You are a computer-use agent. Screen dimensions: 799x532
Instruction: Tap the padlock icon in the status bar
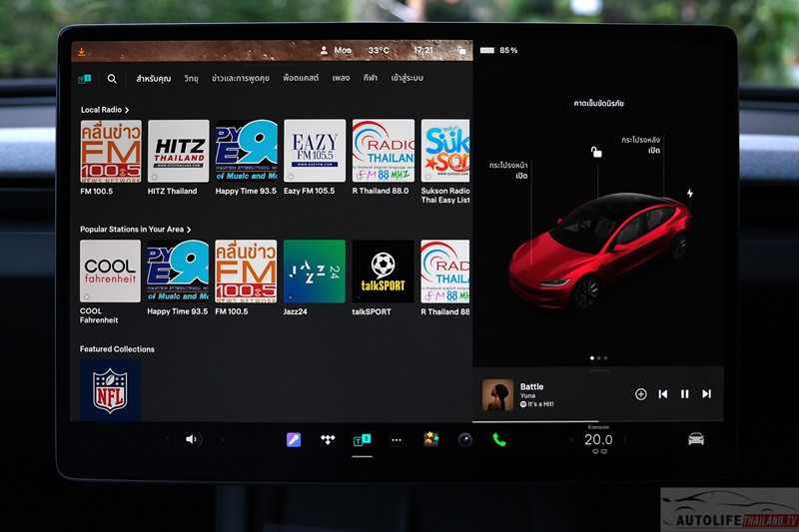tap(461, 50)
